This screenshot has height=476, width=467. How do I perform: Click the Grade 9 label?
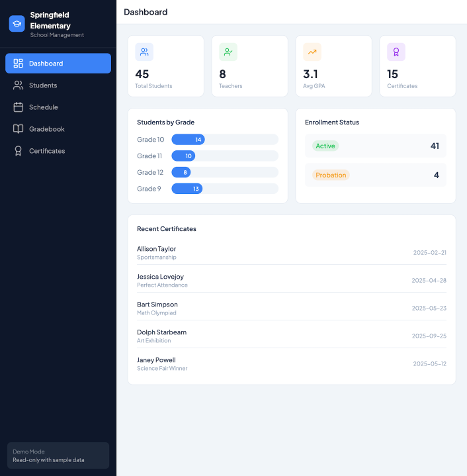tap(149, 189)
